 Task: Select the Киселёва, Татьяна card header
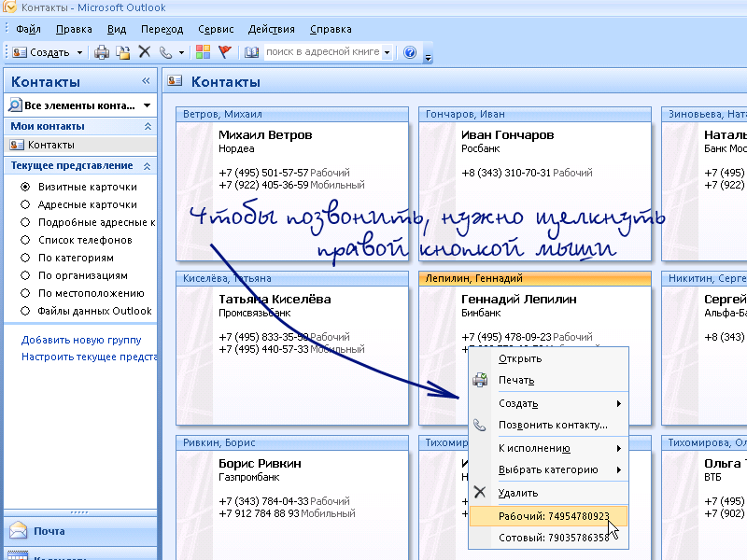point(292,278)
